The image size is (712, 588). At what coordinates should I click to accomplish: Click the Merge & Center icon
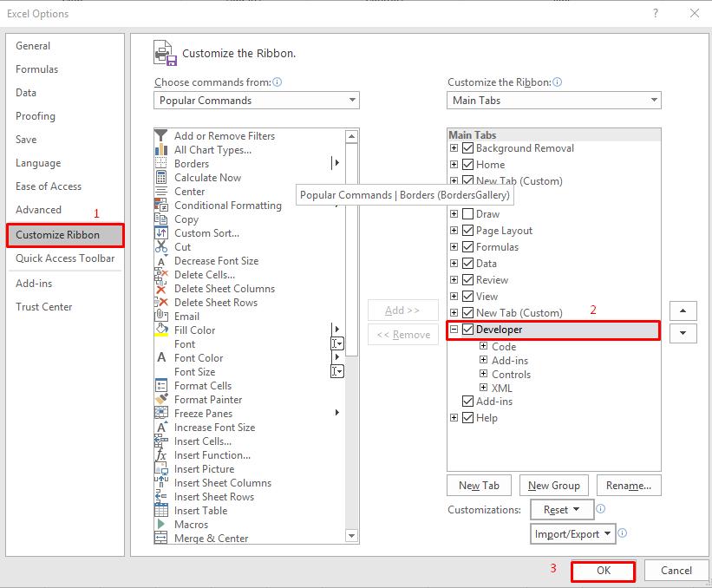162,539
